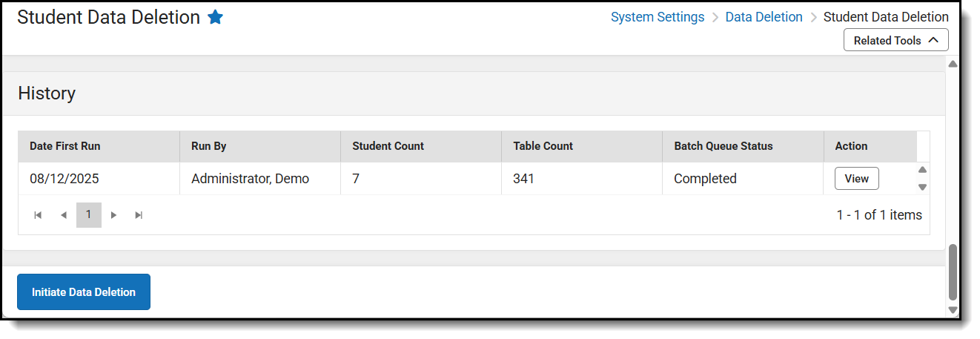Click the main vertical scrollbar thumb
This screenshot has height=339, width=980.
[x=953, y=271]
